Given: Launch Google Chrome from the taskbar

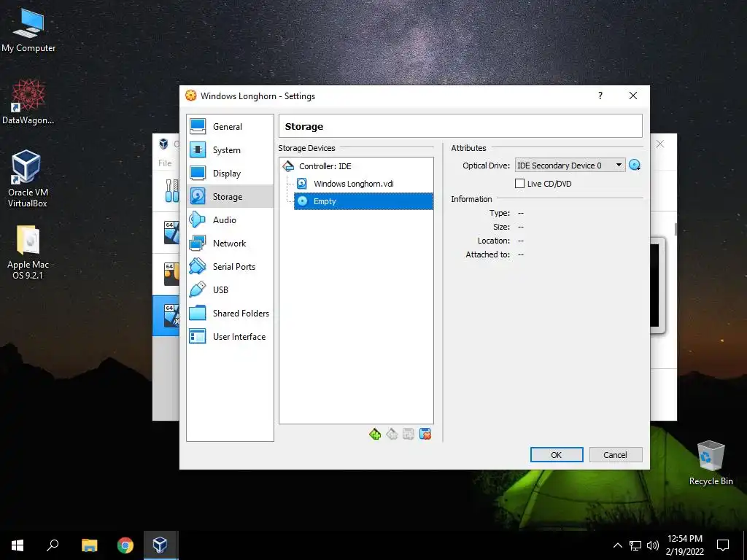Looking at the screenshot, I should pyautogui.click(x=125, y=545).
